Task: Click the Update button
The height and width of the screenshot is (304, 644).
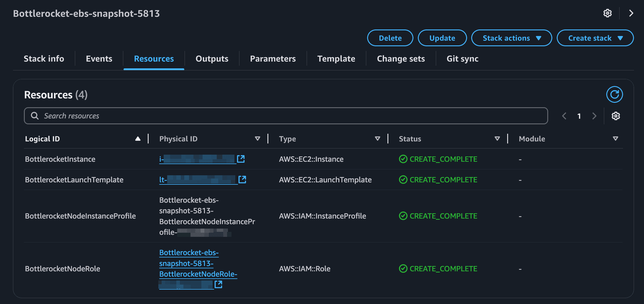Action: [442, 38]
